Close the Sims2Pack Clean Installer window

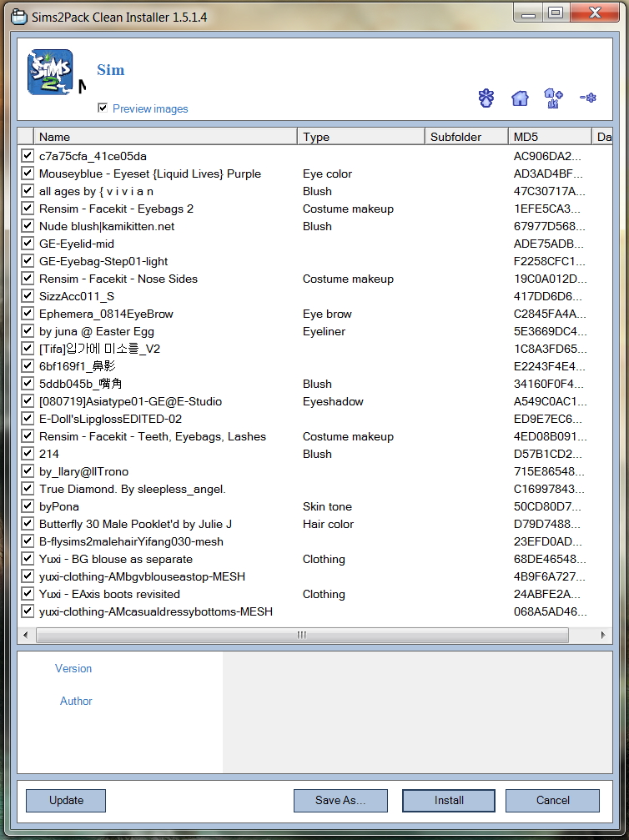click(x=595, y=13)
